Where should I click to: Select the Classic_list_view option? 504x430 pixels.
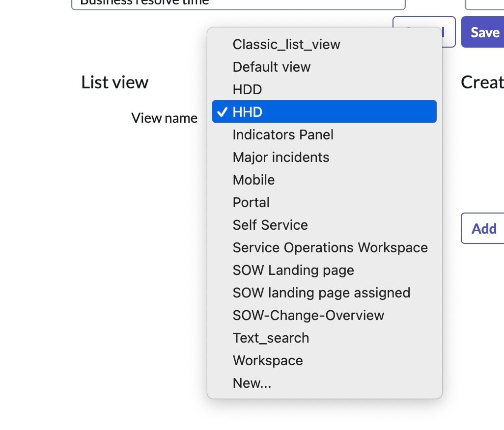(286, 44)
